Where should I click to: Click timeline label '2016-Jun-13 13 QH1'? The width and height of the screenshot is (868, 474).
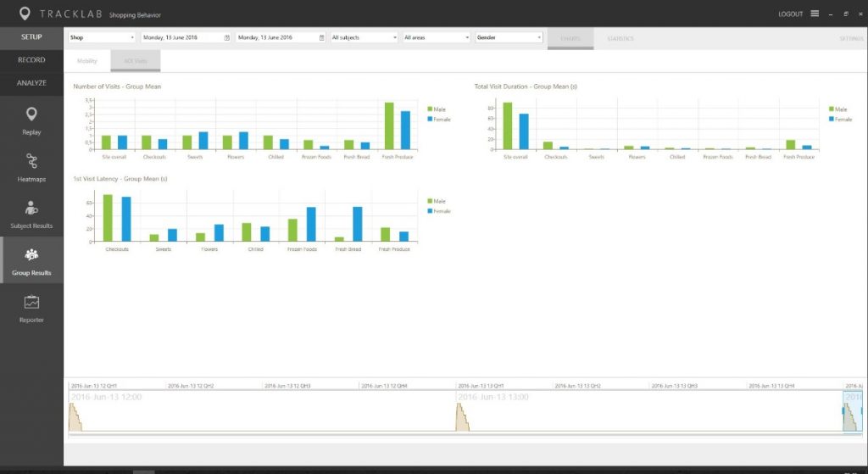(x=481, y=386)
